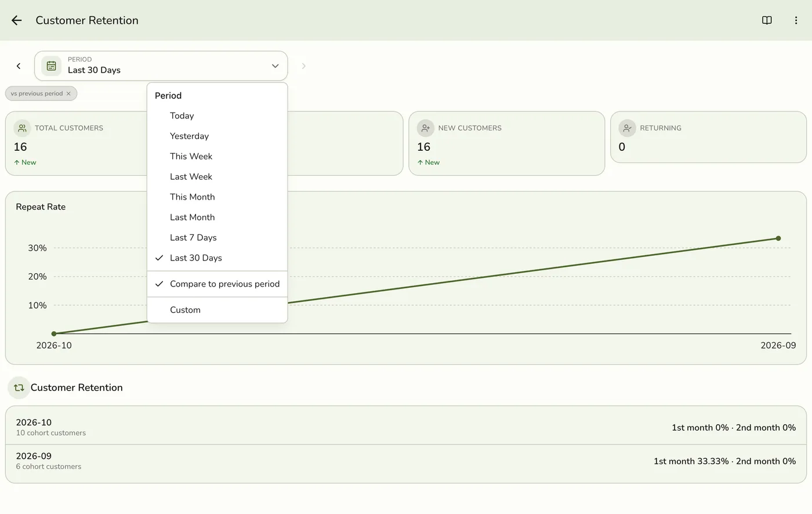Click the calendar icon in Period field
Screen dimensions: 812x514
tap(51, 66)
